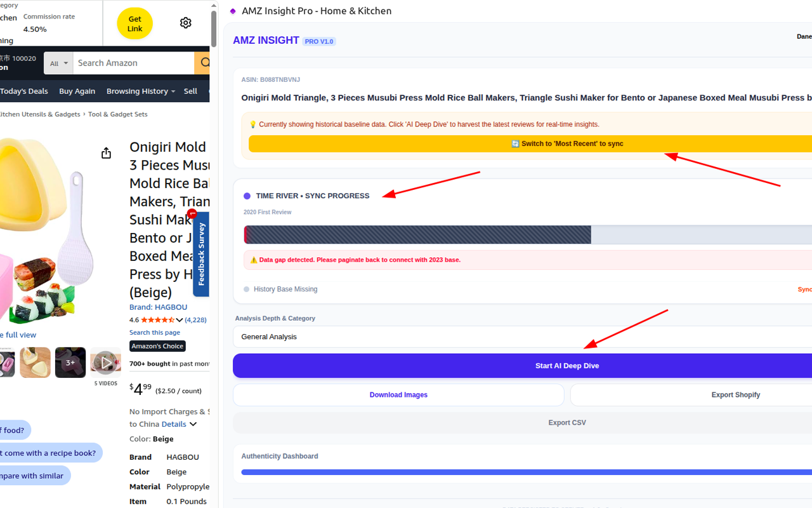The width and height of the screenshot is (812, 508).
Task: Click the Export Shopify button
Action: (x=691, y=395)
